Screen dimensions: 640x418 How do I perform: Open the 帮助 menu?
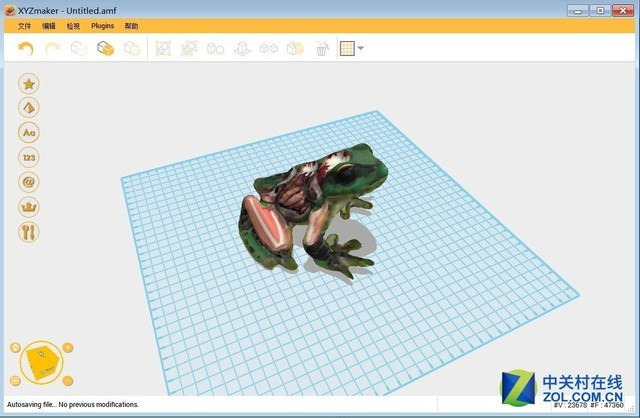pyautogui.click(x=131, y=26)
